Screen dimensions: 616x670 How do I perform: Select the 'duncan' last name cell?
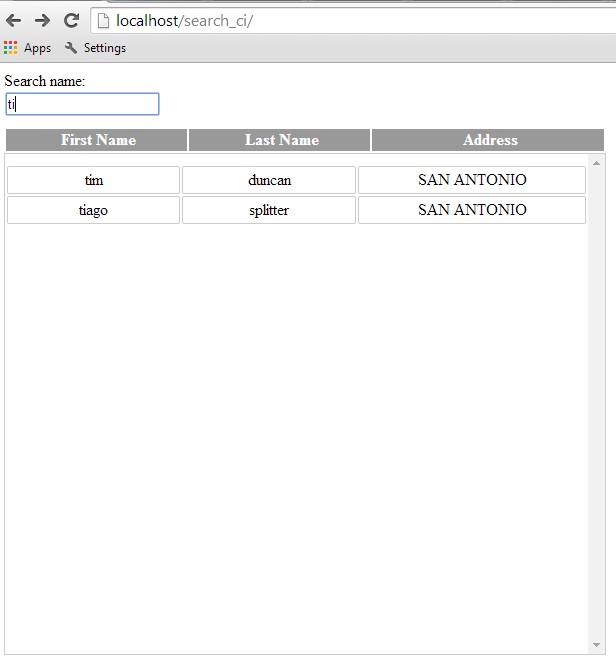269,180
